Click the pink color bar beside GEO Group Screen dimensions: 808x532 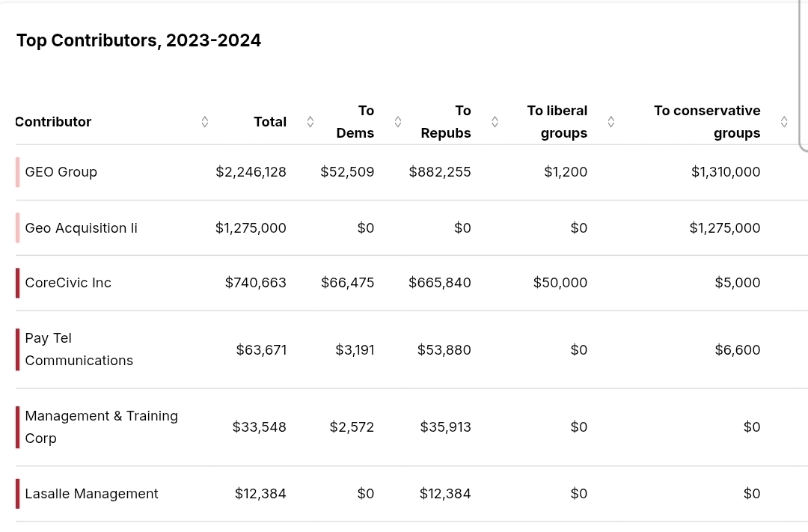17,172
